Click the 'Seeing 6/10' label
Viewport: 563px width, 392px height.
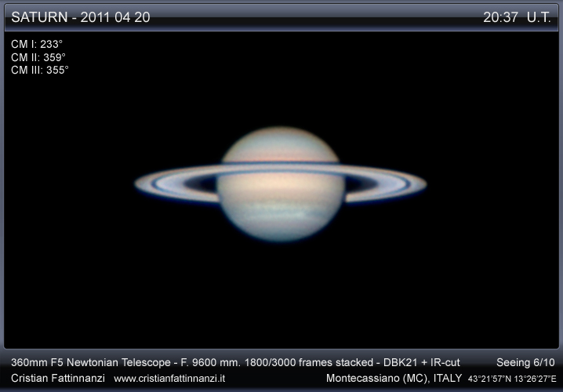525,362
